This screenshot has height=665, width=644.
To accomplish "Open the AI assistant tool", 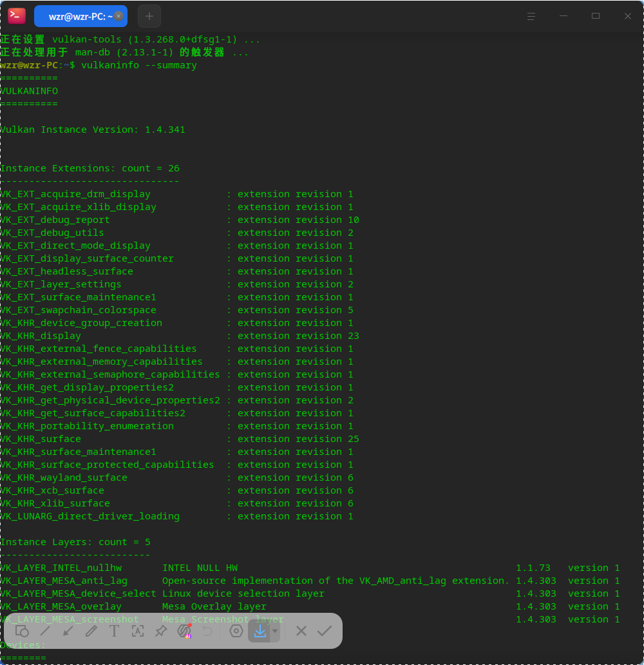I will click(184, 631).
